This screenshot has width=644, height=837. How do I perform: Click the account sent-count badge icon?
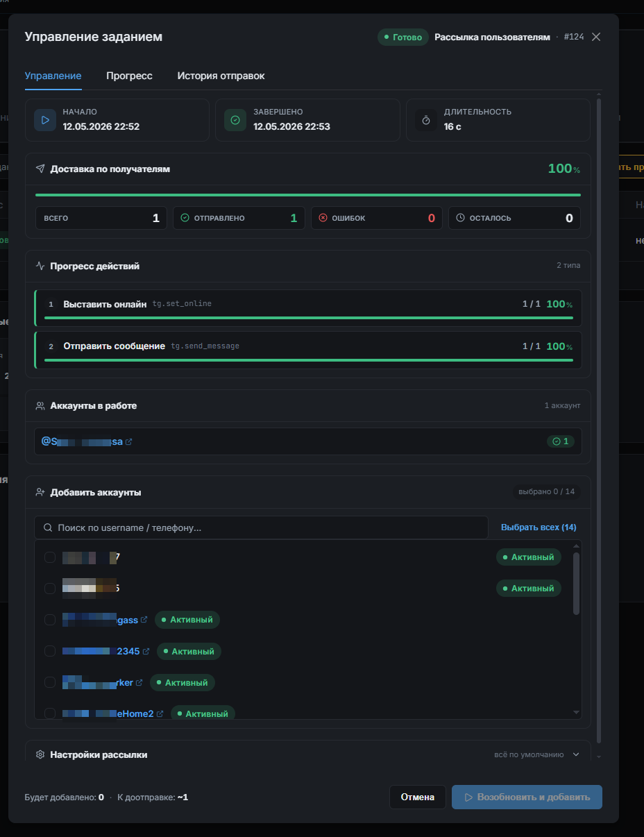tap(555, 441)
